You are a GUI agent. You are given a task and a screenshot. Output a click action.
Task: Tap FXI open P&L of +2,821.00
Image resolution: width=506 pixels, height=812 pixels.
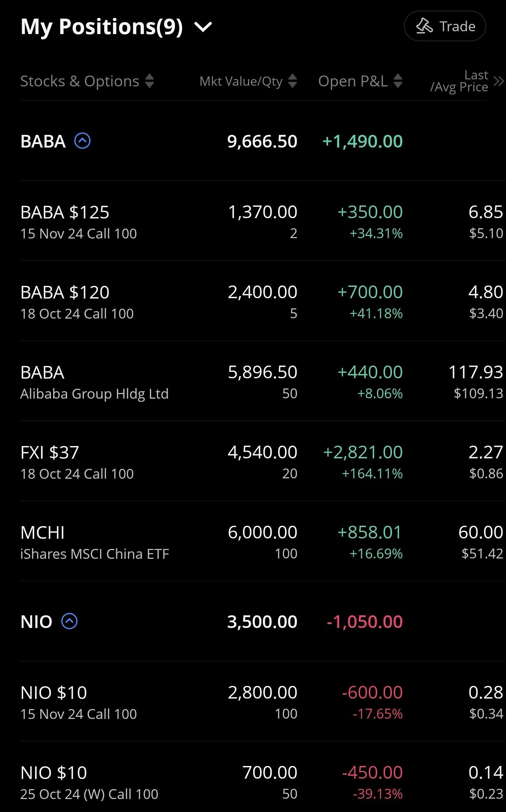[x=363, y=452]
